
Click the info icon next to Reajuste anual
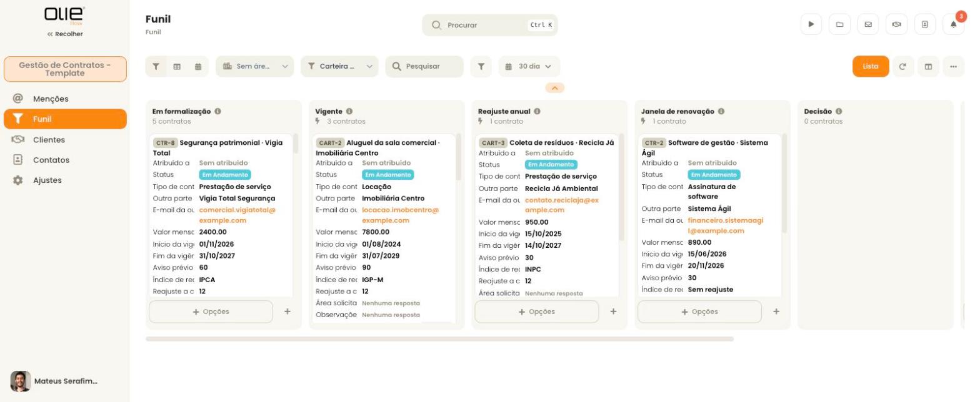537,111
